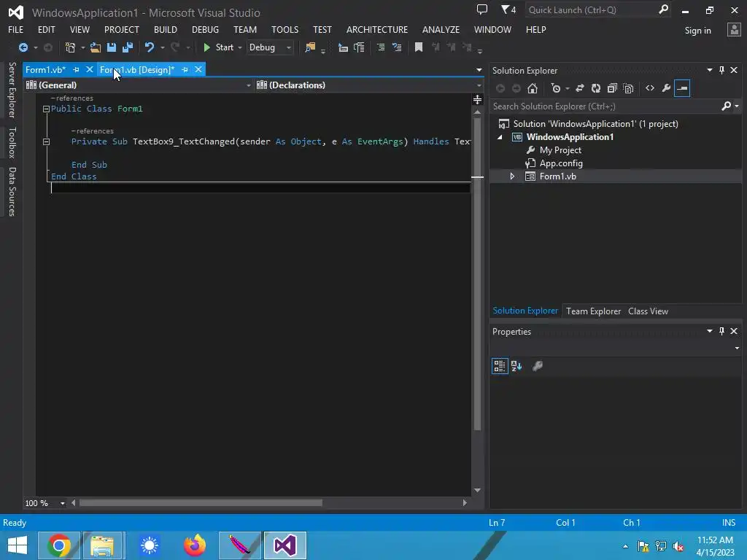Click the Pending Changes Filter clock icon

[555, 88]
